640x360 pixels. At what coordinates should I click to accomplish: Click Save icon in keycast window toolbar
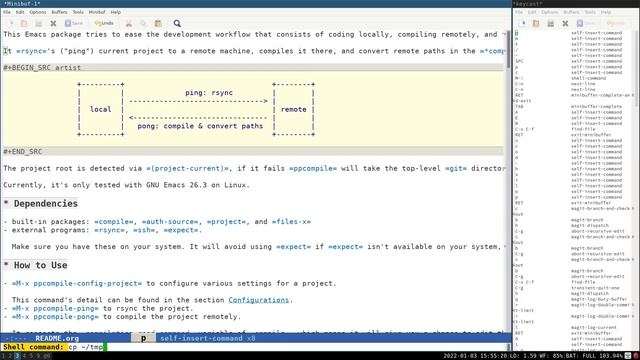coord(585,23)
